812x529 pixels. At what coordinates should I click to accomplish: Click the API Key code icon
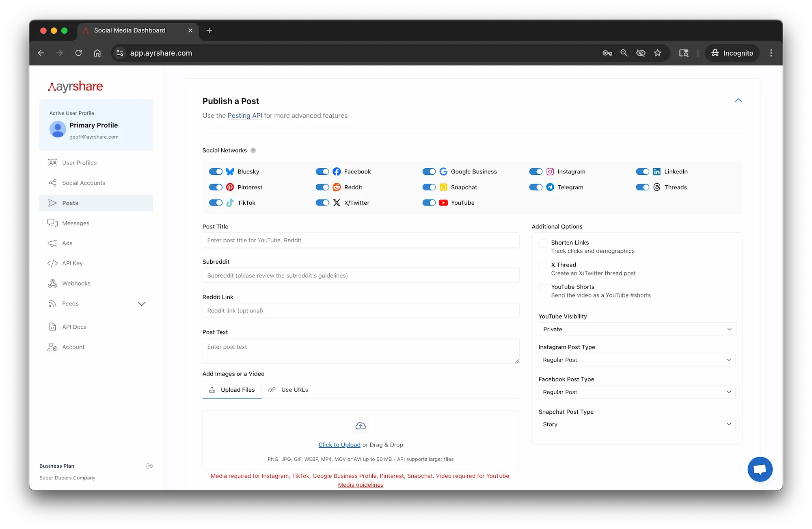[52, 263]
